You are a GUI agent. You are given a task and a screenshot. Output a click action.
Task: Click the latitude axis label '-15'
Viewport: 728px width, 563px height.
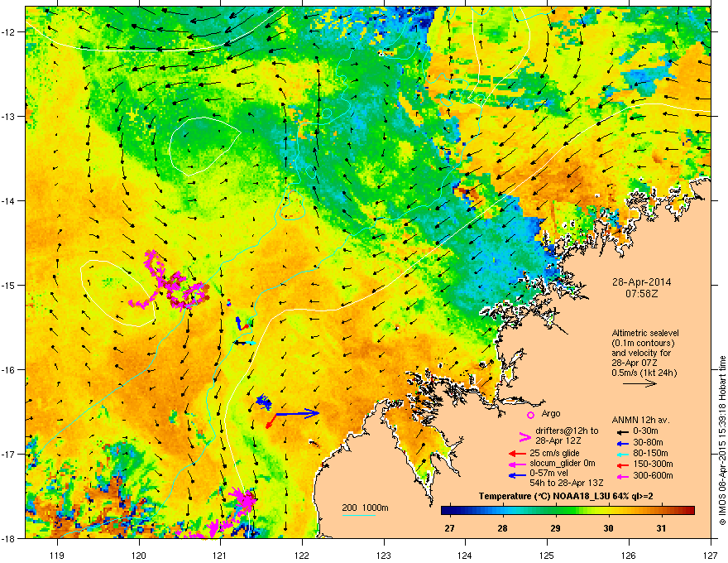pos(8,285)
